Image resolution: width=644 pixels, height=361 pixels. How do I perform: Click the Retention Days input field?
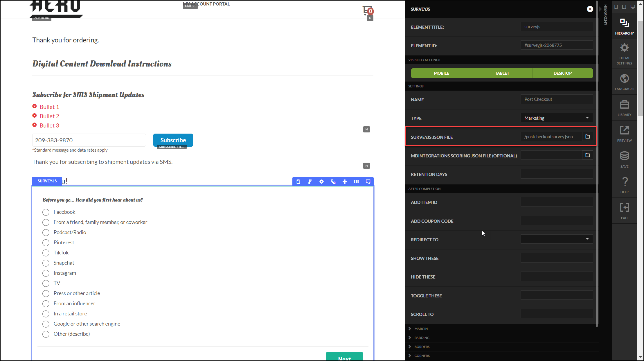tap(557, 174)
